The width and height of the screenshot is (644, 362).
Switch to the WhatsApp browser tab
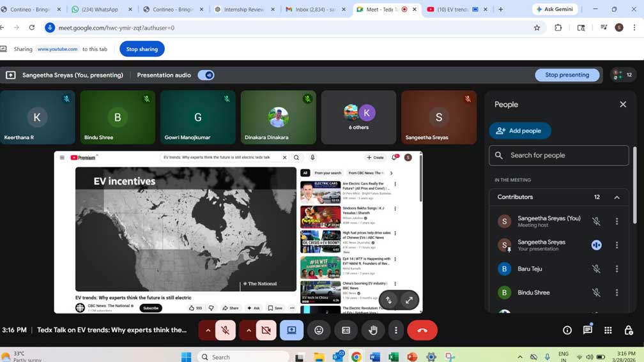coord(101,10)
